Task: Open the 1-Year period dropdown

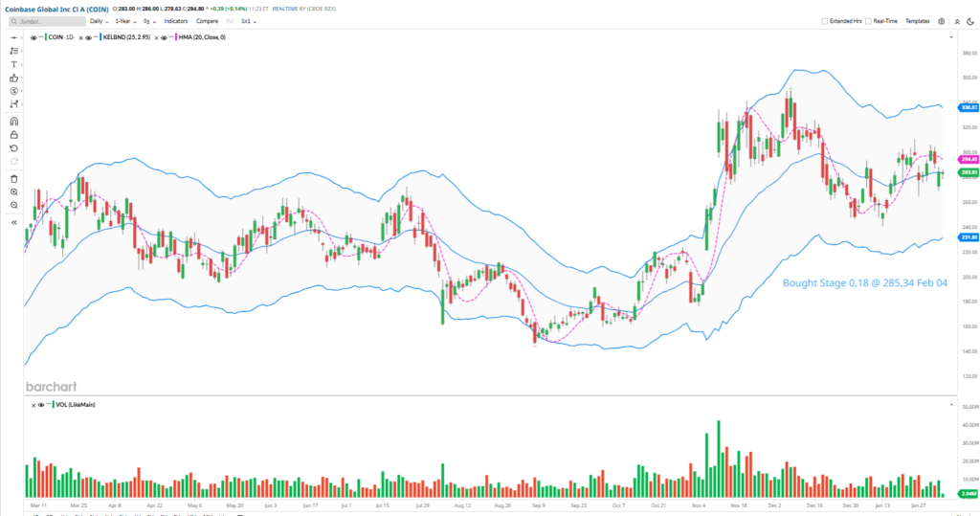Action: (x=124, y=20)
